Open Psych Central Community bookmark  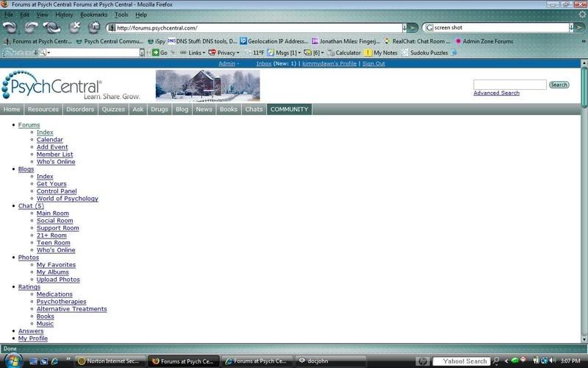110,41
